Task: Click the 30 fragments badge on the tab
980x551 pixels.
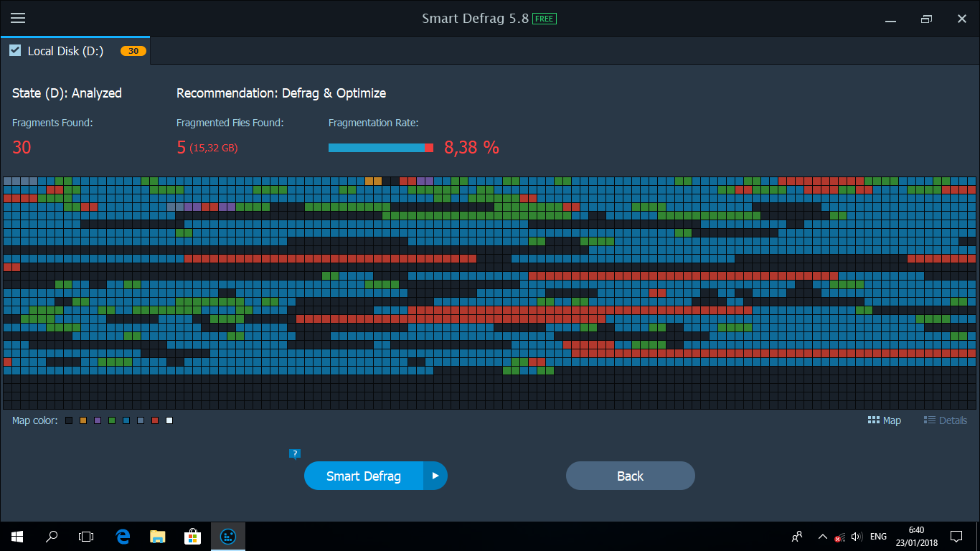Action: 133,50
